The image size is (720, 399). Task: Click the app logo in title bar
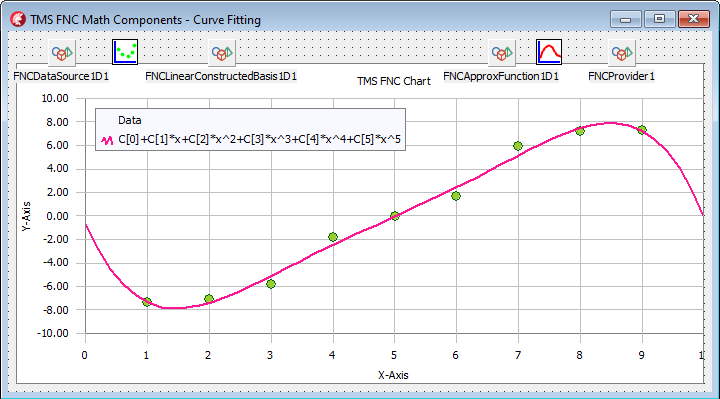pos(18,19)
